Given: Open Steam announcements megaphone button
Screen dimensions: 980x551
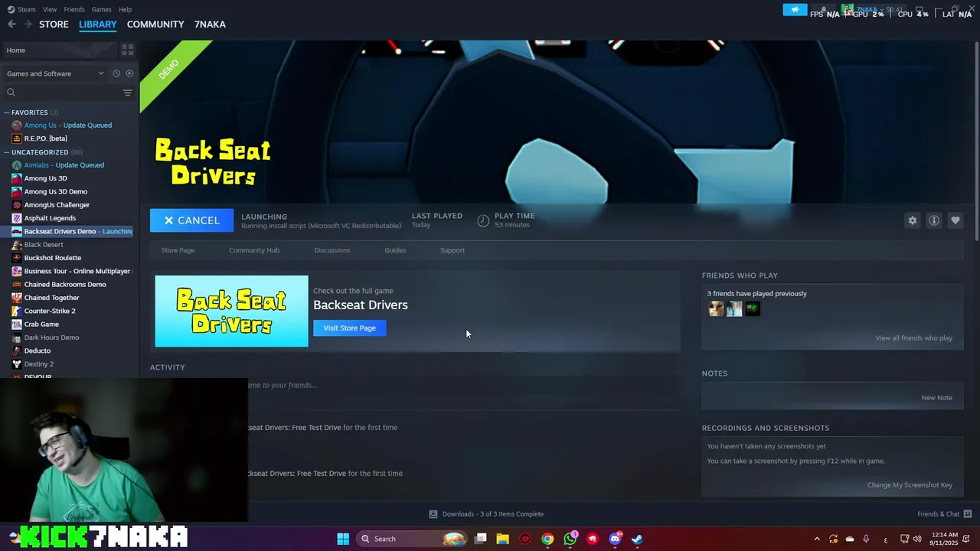Looking at the screenshot, I should (795, 10).
